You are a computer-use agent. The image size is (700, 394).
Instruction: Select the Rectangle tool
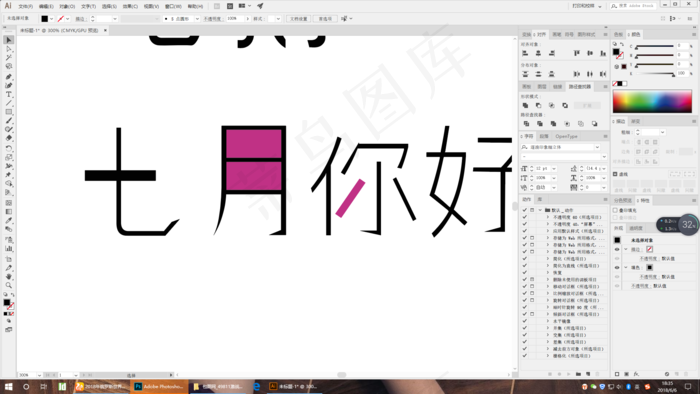click(x=8, y=112)
